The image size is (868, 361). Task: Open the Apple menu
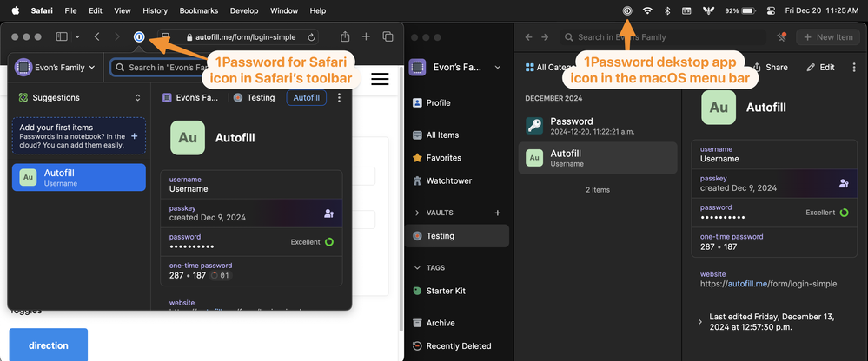tap(15, 10)
